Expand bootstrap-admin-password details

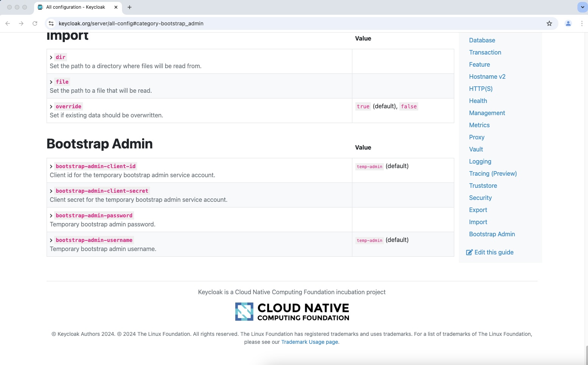point(51,216)
